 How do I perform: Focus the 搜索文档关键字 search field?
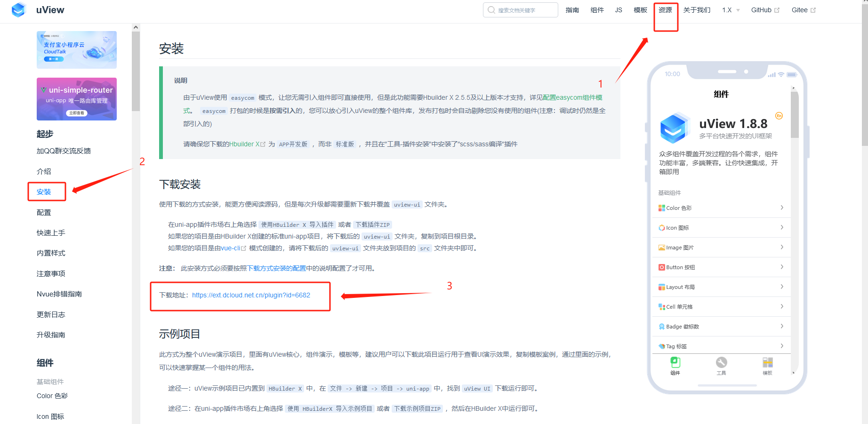521,10
